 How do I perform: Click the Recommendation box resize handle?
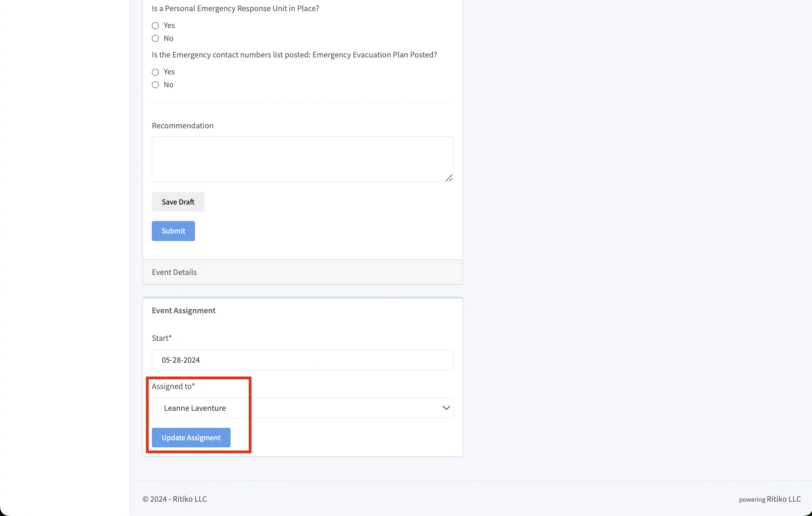449,178
